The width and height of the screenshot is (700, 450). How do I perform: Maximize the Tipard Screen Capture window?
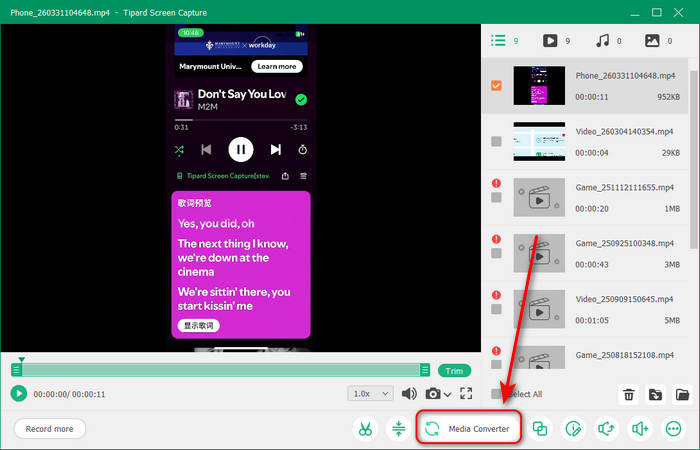(657, 12)
